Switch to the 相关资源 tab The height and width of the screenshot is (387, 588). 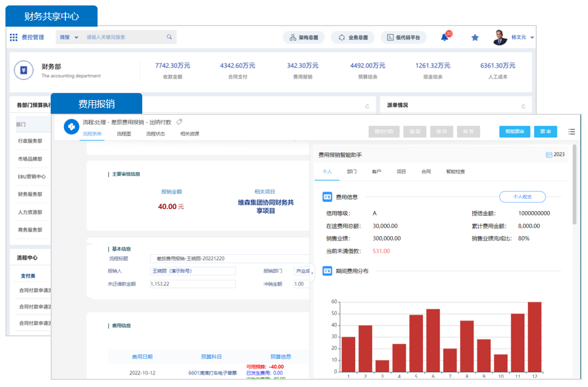click(190, 134)
